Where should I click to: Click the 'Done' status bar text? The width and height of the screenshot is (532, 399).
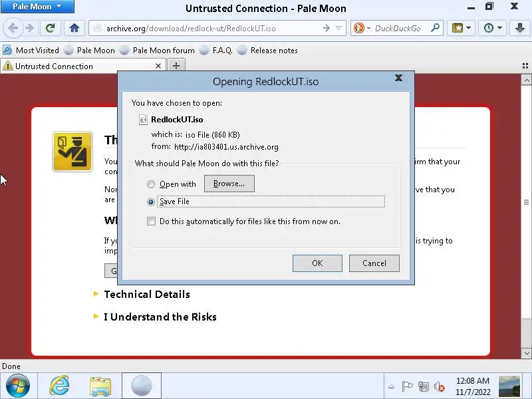[11, 366]
